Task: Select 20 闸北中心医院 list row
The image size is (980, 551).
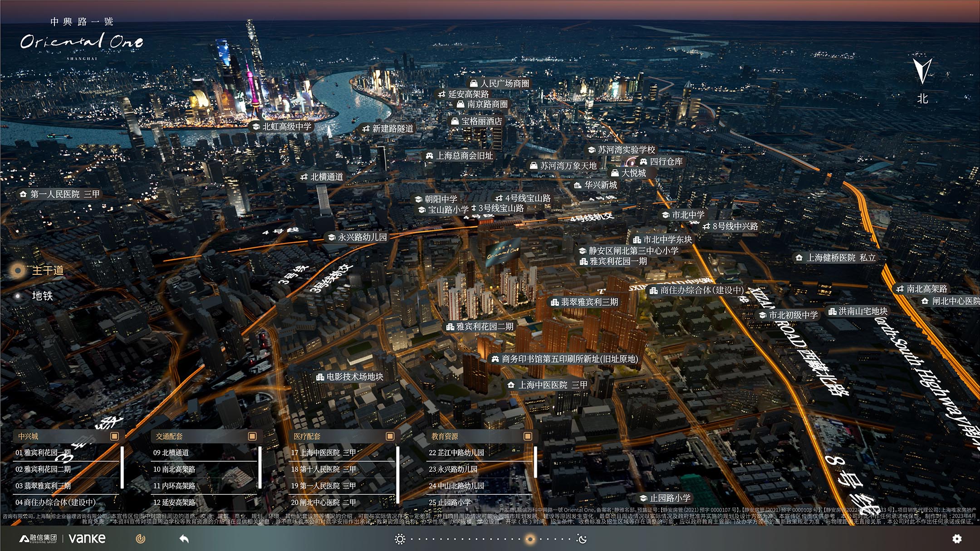Action: (342, 502)
